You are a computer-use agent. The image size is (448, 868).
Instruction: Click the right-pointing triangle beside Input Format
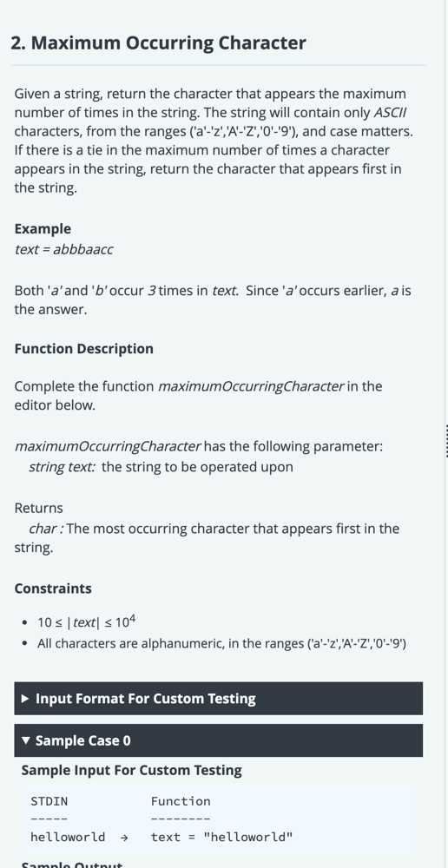[x=25, y=699]
